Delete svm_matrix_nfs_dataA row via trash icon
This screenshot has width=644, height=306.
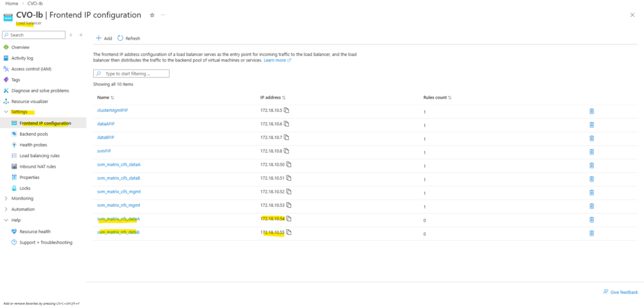[591, 219]
